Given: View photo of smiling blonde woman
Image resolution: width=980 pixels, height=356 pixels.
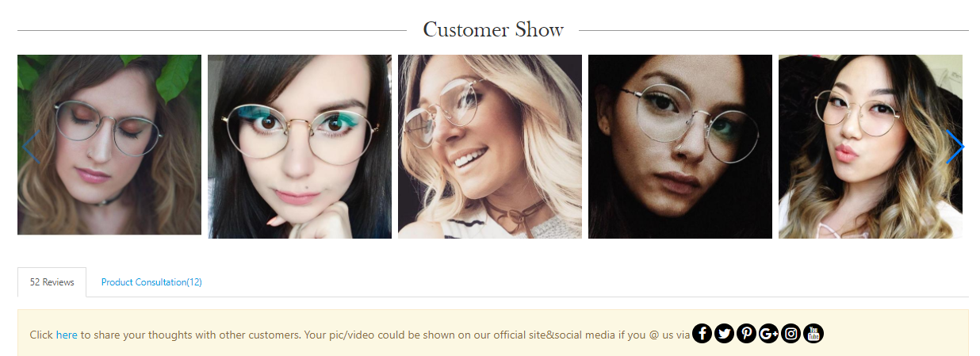Looking at the screenshot, I should click(490, 147).
